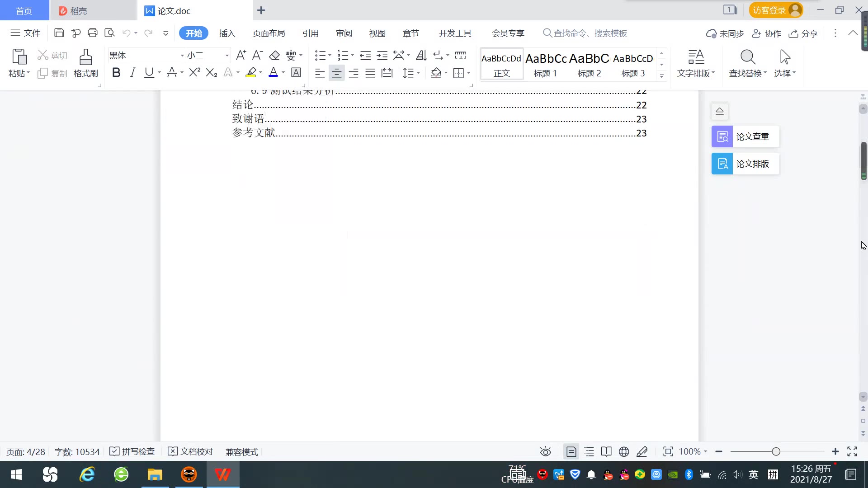Open the 页面布局 ribbon tab
This screenshot has width=868, height=488.
pyautogui.click(x=269, y=33)
